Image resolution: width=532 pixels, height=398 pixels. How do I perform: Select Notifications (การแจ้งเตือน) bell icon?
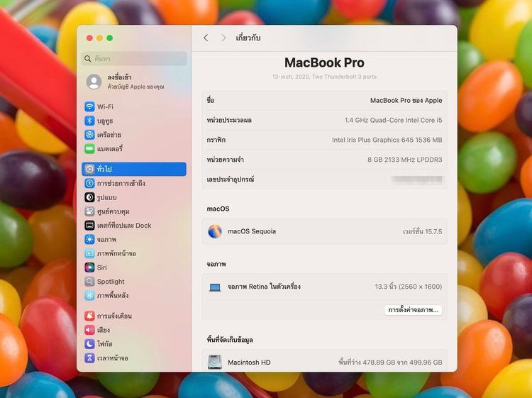coord(89,316)
